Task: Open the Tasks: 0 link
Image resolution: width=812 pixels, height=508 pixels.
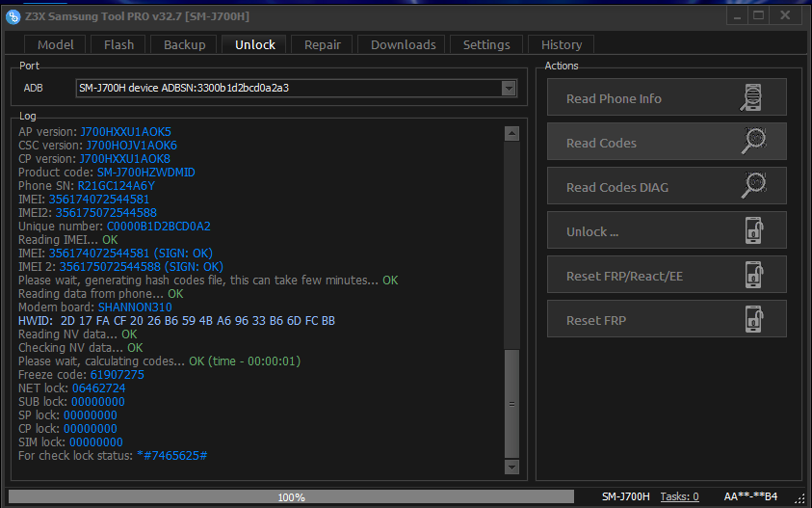Action: [x=679, y=496]
